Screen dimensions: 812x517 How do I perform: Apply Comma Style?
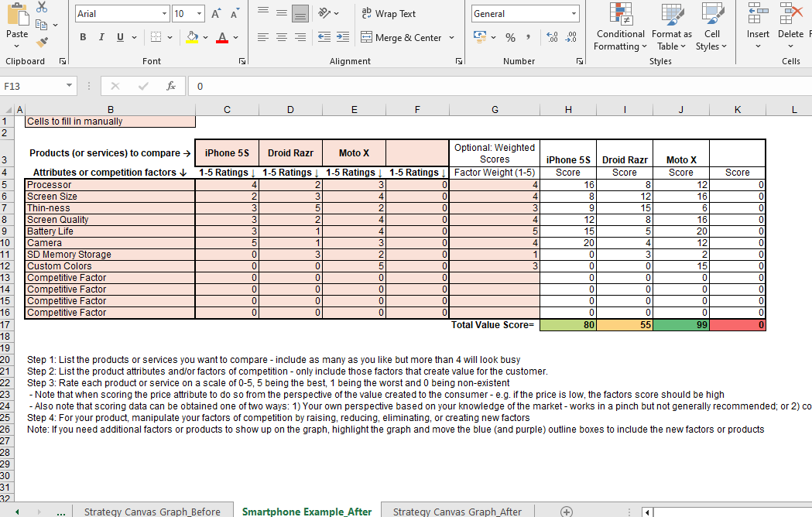[528, 37]
